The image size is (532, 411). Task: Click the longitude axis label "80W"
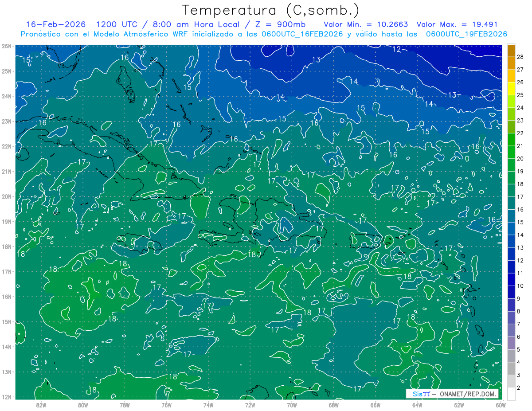pos(83,405)
